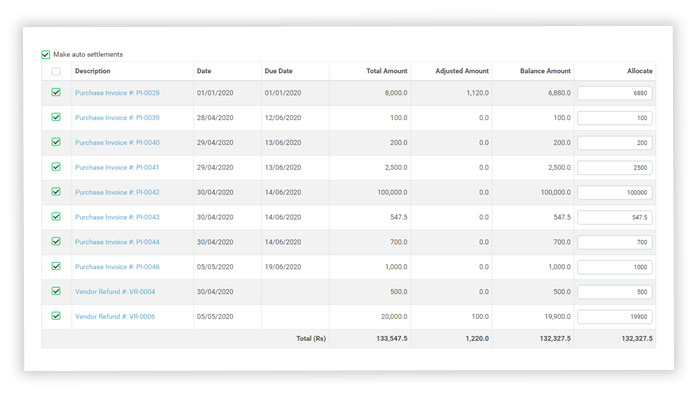Click the Allocate field showing 2500
Image resolution: width=699 pixels, height=394 pixels.
pos(615,168)
